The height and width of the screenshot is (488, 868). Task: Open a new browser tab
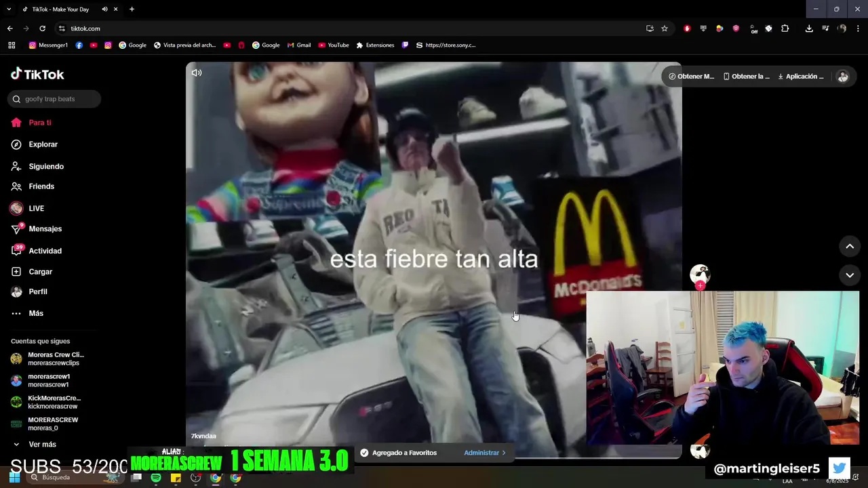tap(132, 9)
